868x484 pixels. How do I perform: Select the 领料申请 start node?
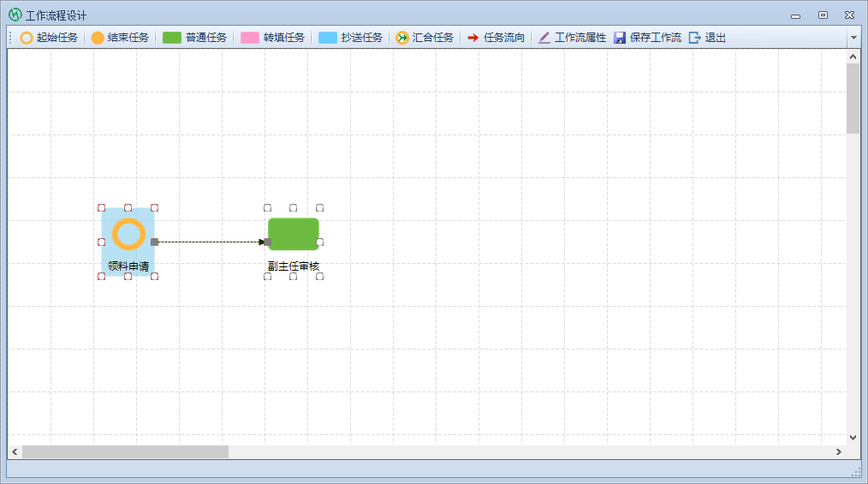pyautogui.click(x=128, y=235)
